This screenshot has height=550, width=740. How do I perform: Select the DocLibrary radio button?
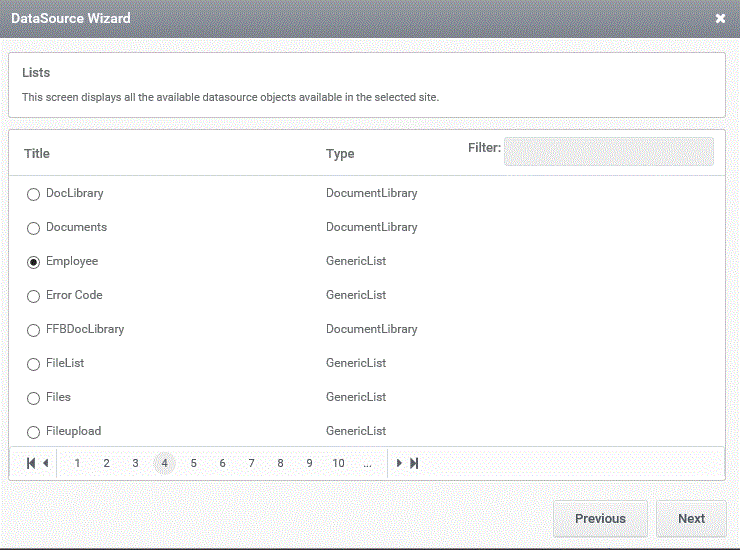[33, 194]
